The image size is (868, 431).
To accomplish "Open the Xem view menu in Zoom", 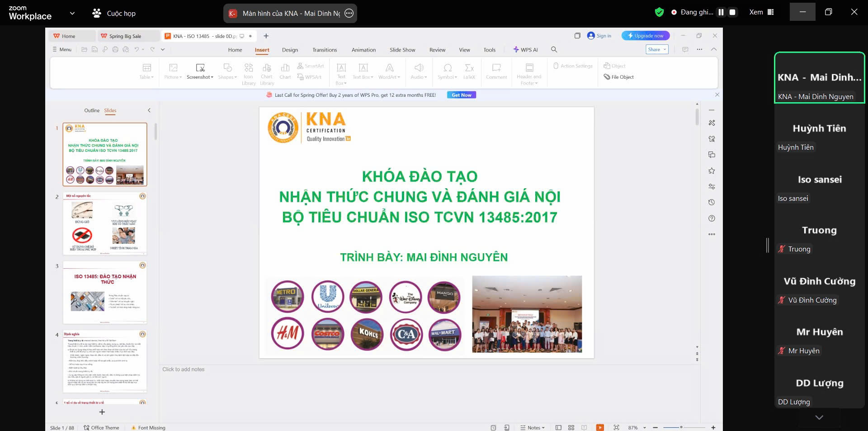I will pyautogui.click(x=762, y=12).
